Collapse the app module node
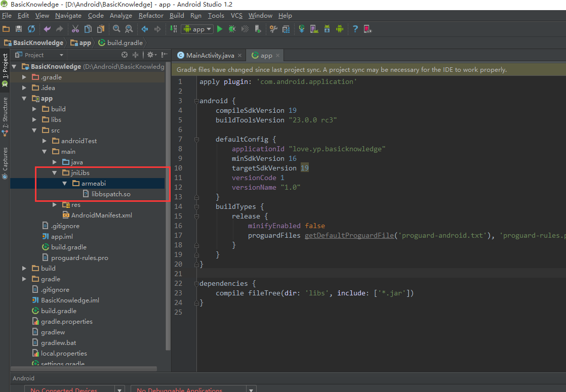Image resolution: width=566 pixels, height=392 pixels. pyautogui.click(x=24, y=99)
